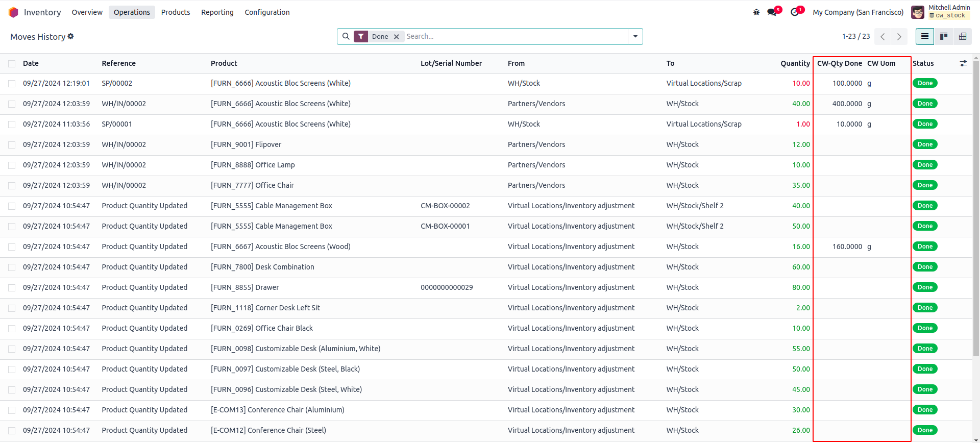Switch to pivot table view

tap(963, 36)
